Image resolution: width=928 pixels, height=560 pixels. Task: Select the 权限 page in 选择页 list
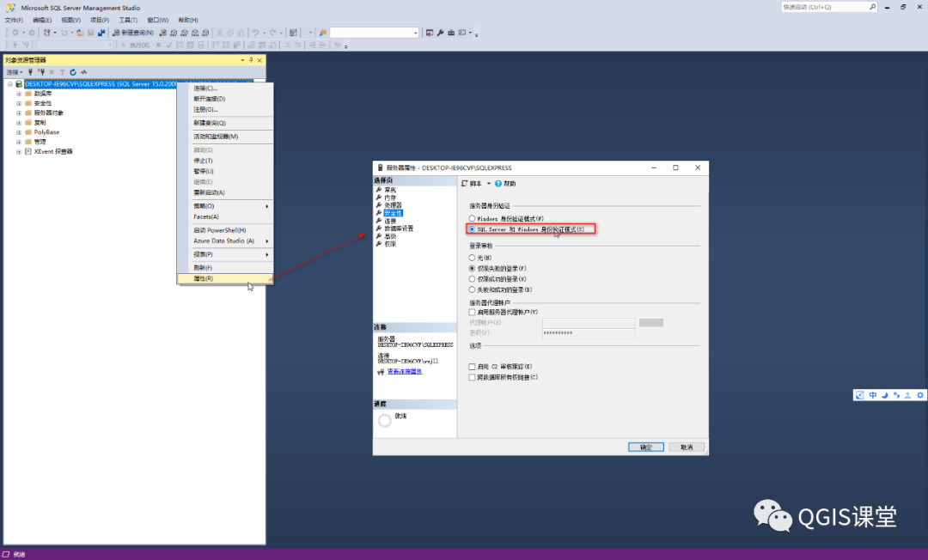[390, 244]
